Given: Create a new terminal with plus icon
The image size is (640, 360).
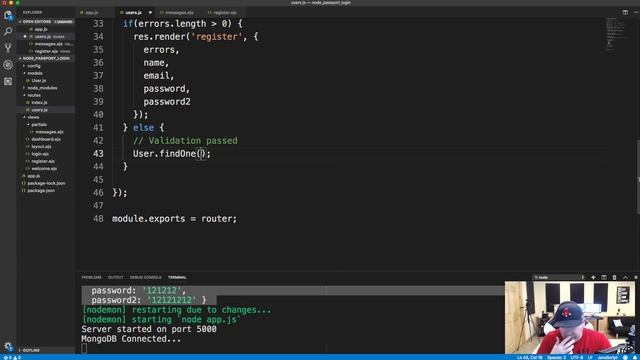Looking at the screenshot, I should 593,277.
